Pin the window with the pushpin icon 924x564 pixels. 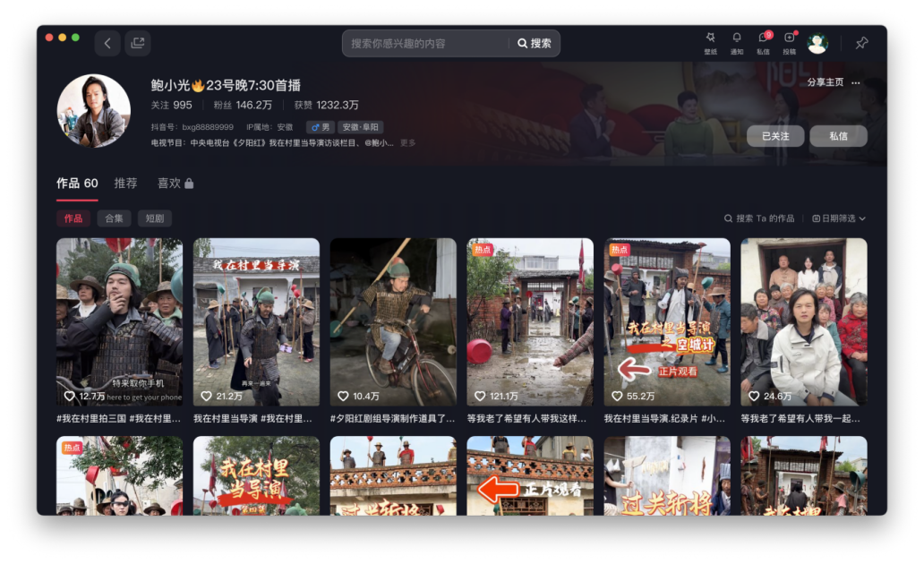pos(861,42)
